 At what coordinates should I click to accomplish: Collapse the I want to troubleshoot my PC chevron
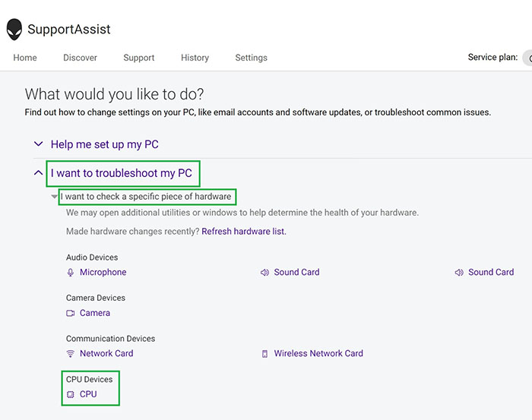point(39,173)
